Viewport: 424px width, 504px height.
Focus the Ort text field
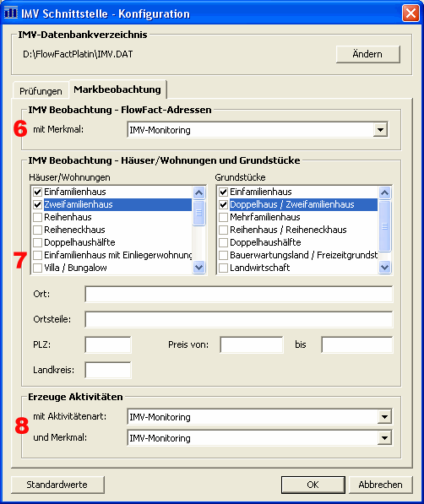[x=239, y=294]
